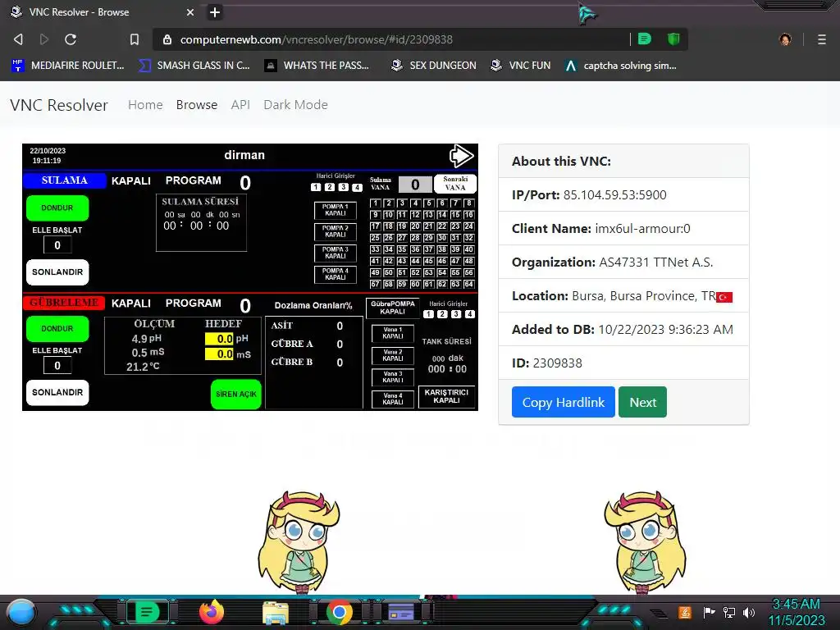The image size is (840, 630).
Task: Open the SMASH GLASS IN C... bookmark
Action: (194, 66)
